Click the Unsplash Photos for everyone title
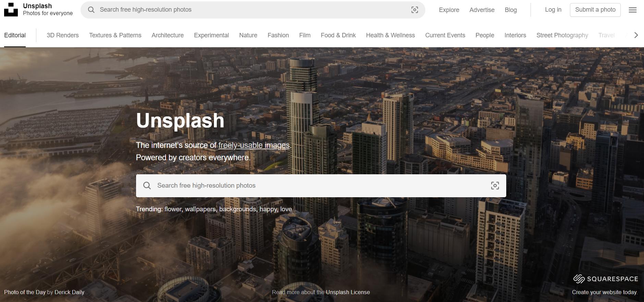 [x=48, y=10]
